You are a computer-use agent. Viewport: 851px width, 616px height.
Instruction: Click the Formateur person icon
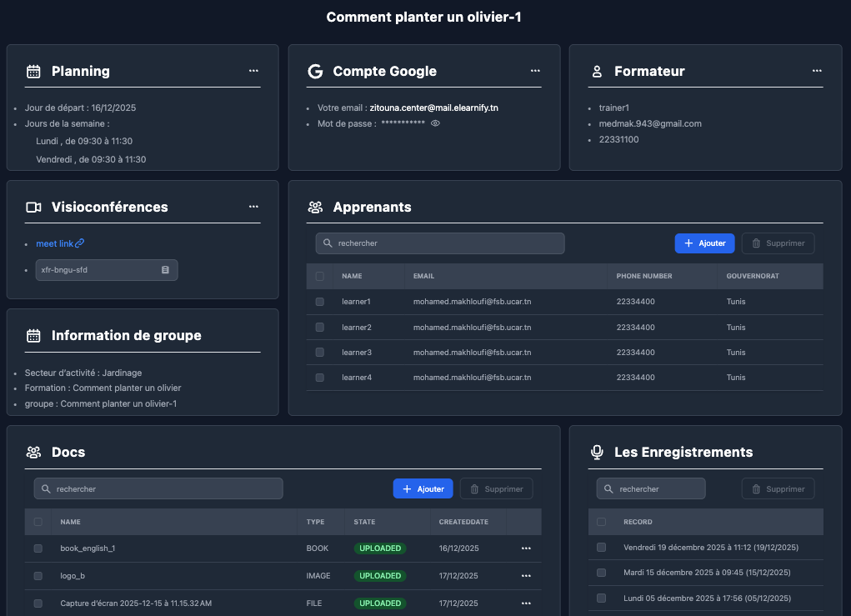click(597, 71)
